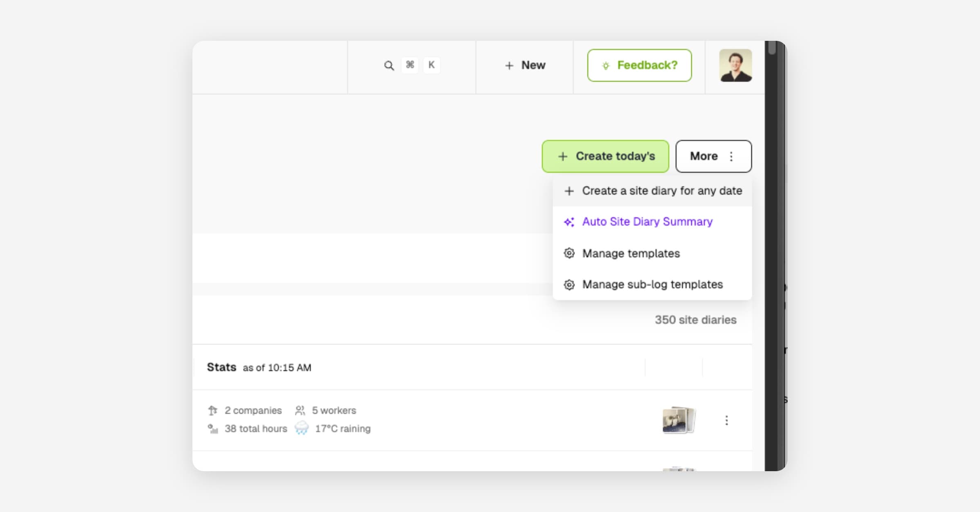
Task: Click the 38 total hours text
Action: tap(256, 429)
